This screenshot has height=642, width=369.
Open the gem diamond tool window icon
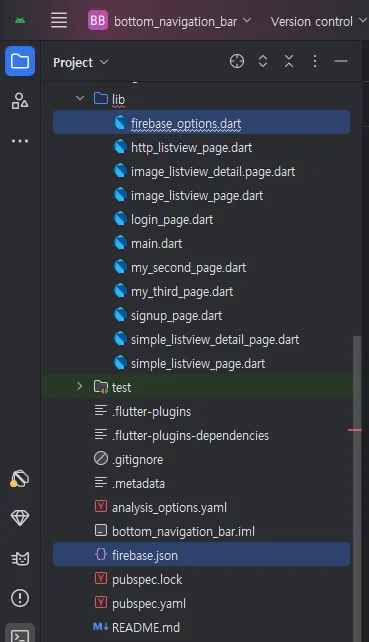coord(20,518)
